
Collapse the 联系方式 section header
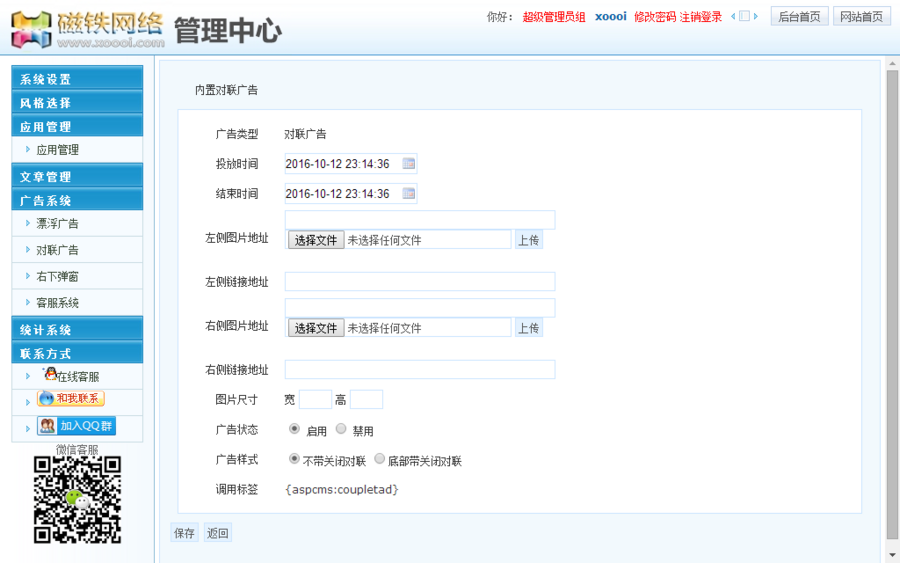pos(77,352)
